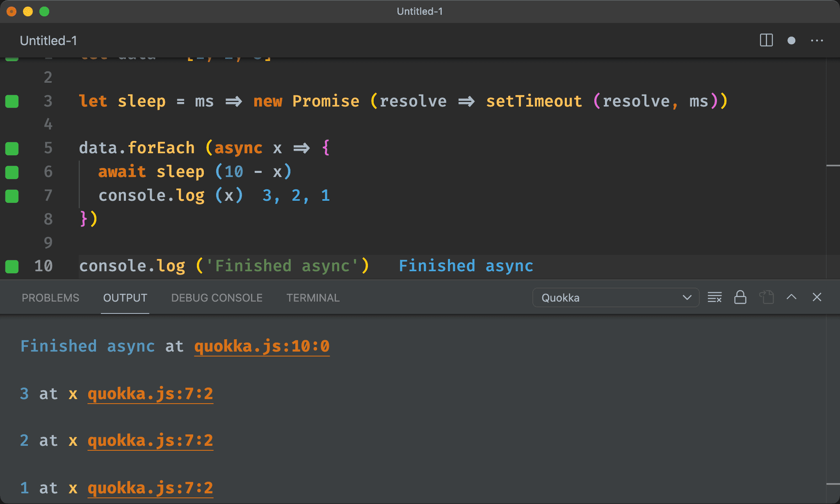Switch to the PROBLEMS tab
This screenshot has height=504, width=840.
(x=50, y=298)
